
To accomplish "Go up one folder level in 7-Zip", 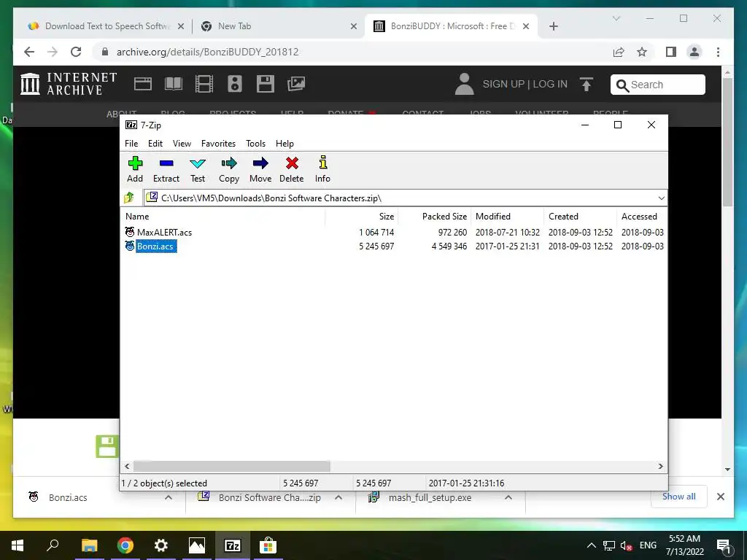I will coord(129,198).
